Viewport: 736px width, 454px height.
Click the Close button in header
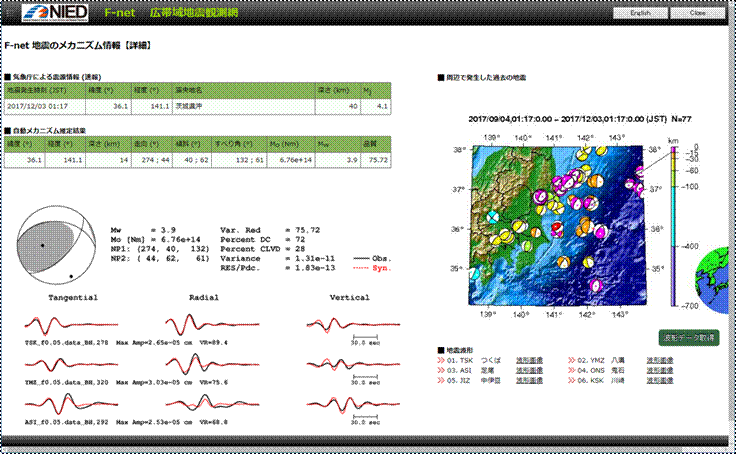[x=698, y=13]
